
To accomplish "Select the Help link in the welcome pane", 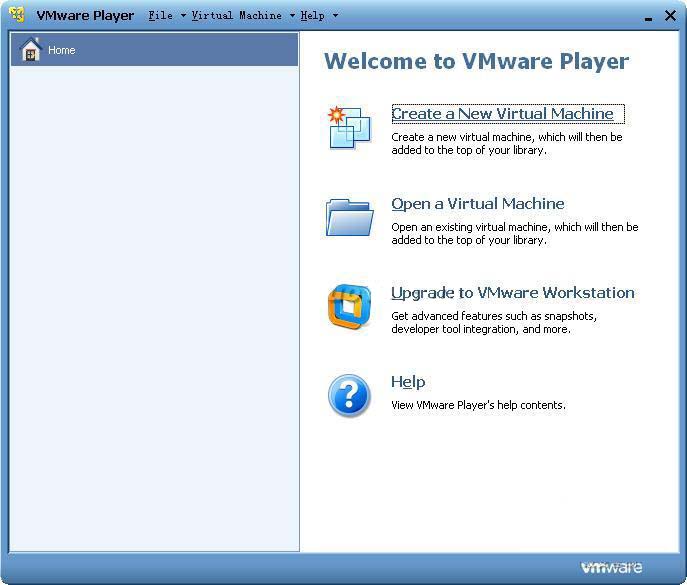I will [408, 381].
